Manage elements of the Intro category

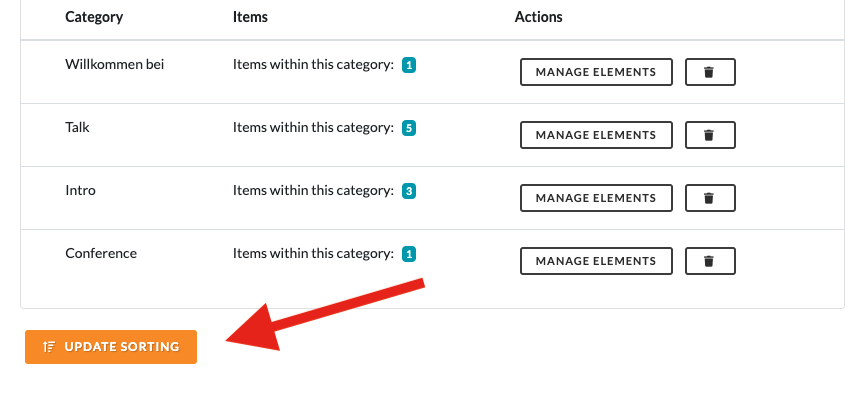tap(596, 198)
